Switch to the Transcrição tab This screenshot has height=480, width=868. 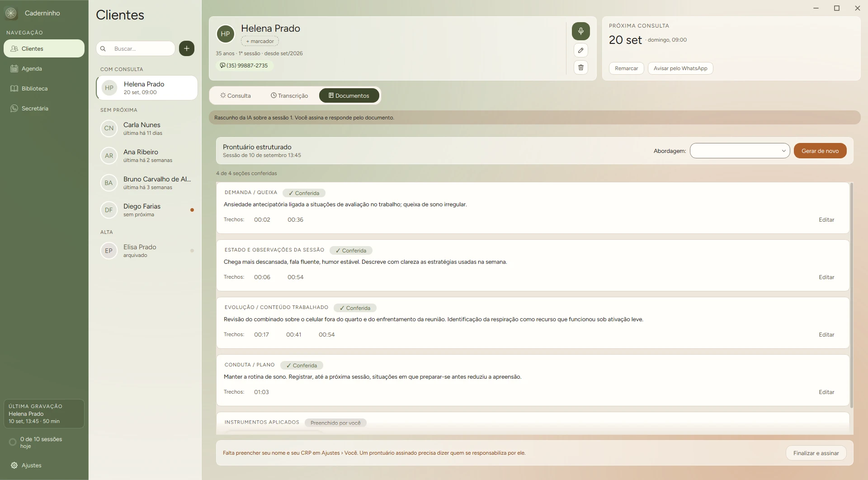289,96
